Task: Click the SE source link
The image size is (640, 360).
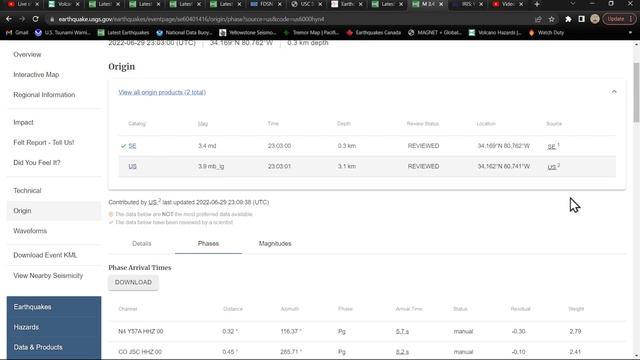Action: [x=551, y=146]
